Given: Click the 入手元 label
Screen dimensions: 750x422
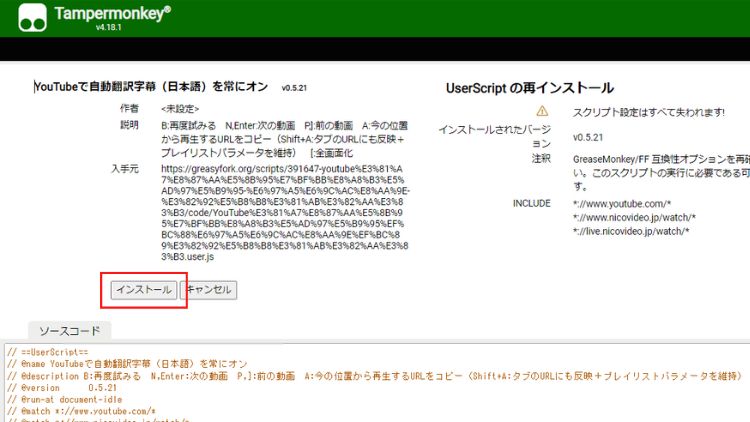Looking at the screenshot, I should (125, 169).
